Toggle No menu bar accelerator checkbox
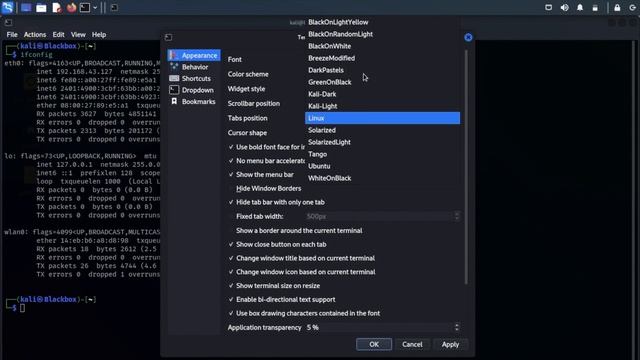Image resolution: width=640 pixels, height=360 pixels. 231,161
